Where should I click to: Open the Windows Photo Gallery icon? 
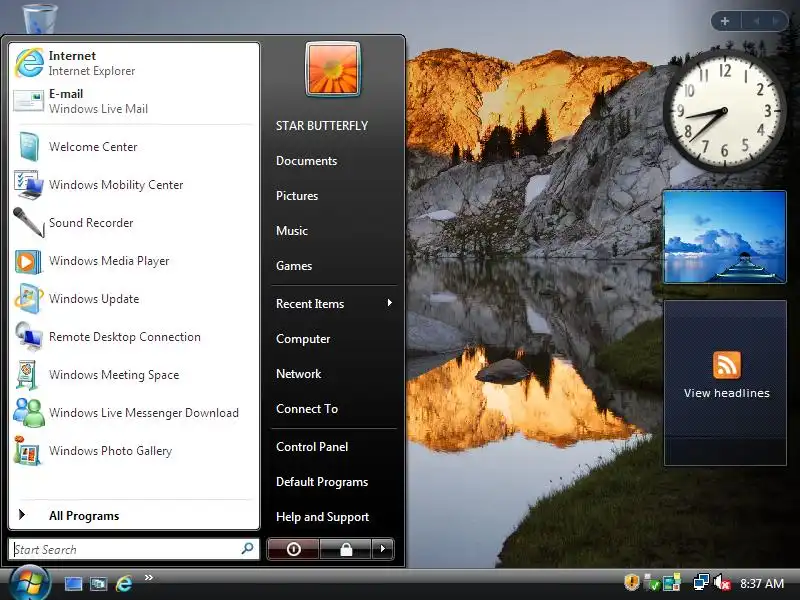[28, 451]
